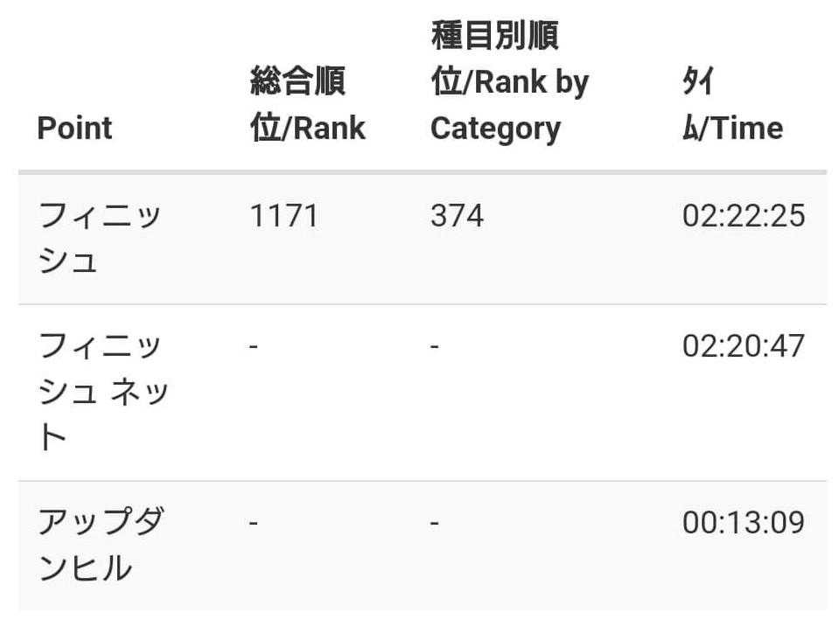Select the フィニッシュ point label
The height and width of the screenshot is (620, 840).
click(x=99, y=238)
